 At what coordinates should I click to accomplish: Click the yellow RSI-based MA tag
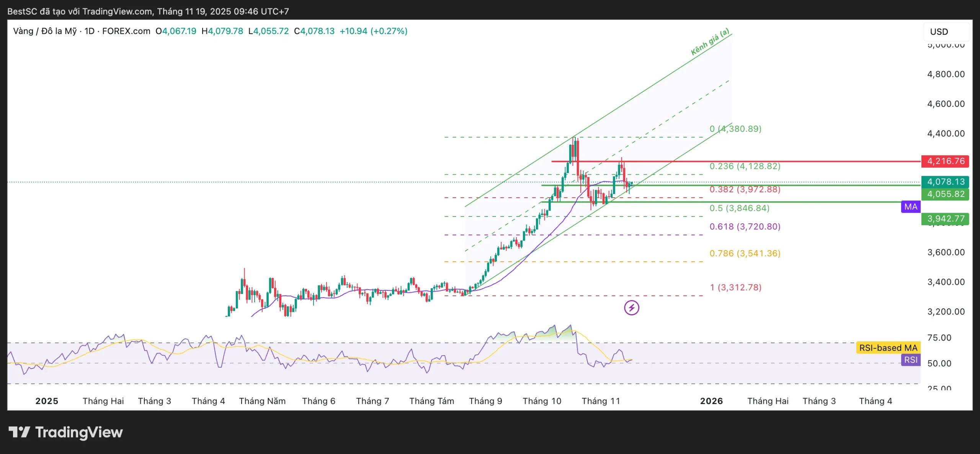[888, 348]
